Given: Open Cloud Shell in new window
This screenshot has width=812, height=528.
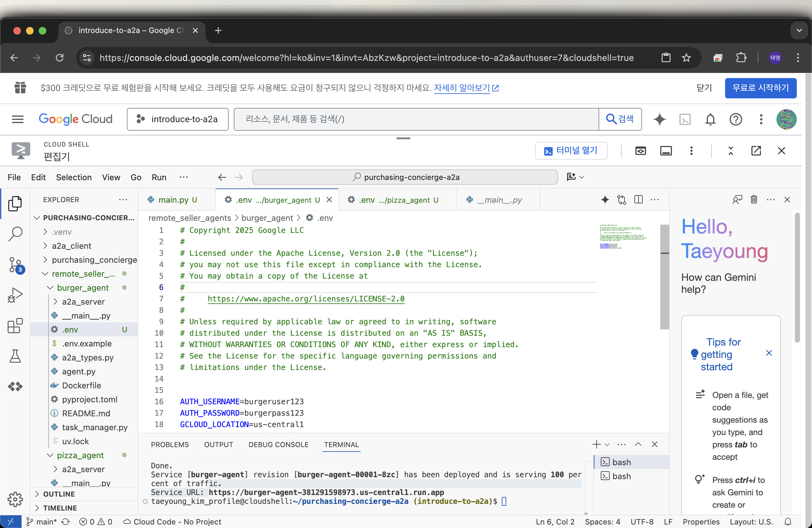Looking at the screenshot, I should [x=756, y=151].
